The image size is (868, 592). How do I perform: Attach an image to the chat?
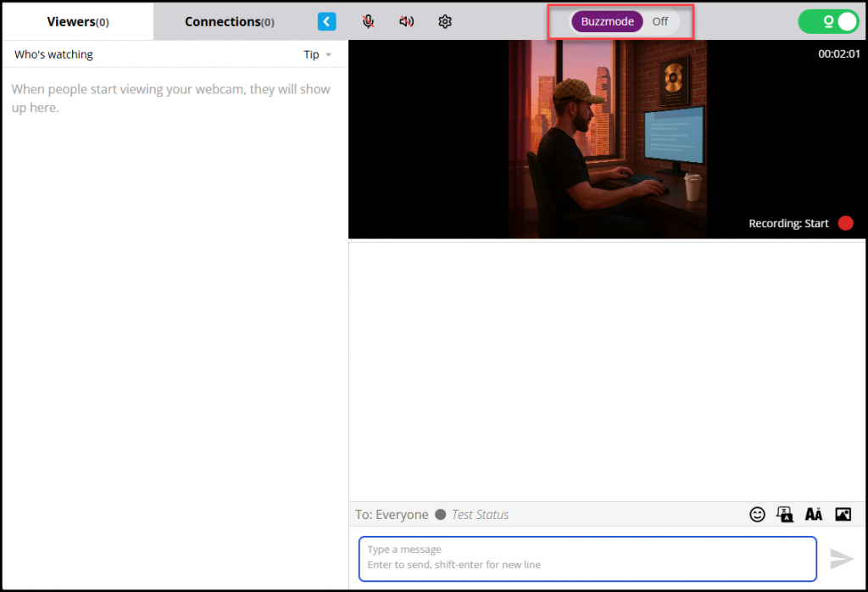pos(843,515)
